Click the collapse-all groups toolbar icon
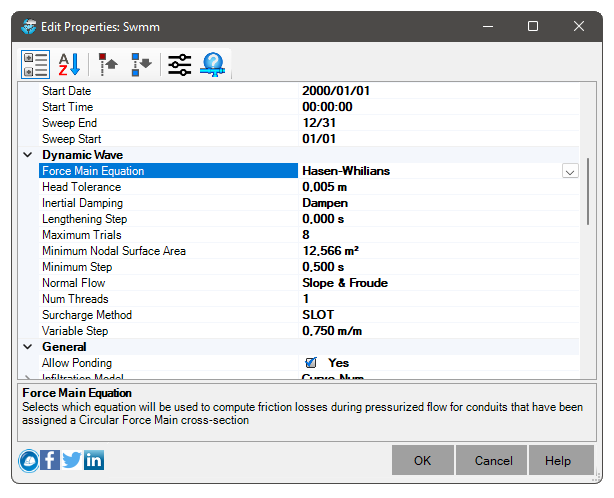This screenshot has height=498, width=614. pyautogui.click(x=108, y=64)
